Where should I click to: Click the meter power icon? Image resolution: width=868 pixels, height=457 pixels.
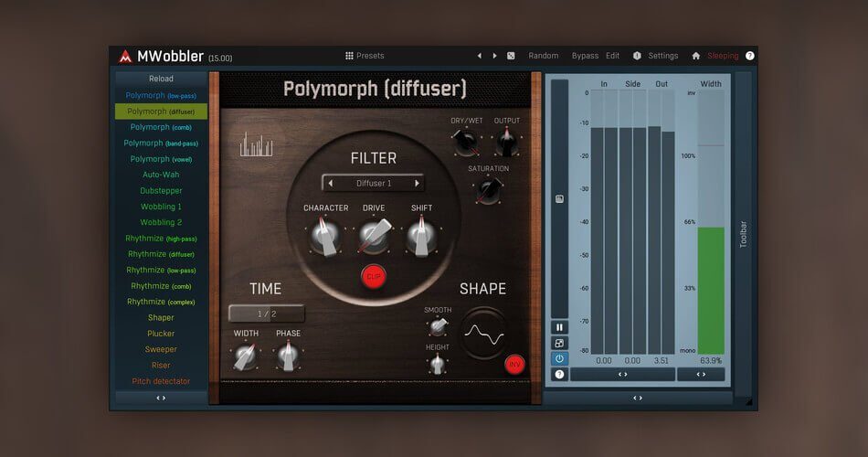[559, 358]
